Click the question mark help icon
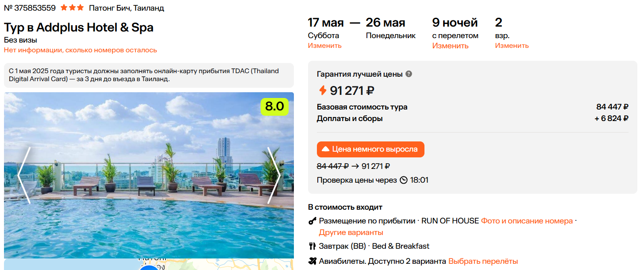Viewport: 644px width, 270px height. click(409, 74)
